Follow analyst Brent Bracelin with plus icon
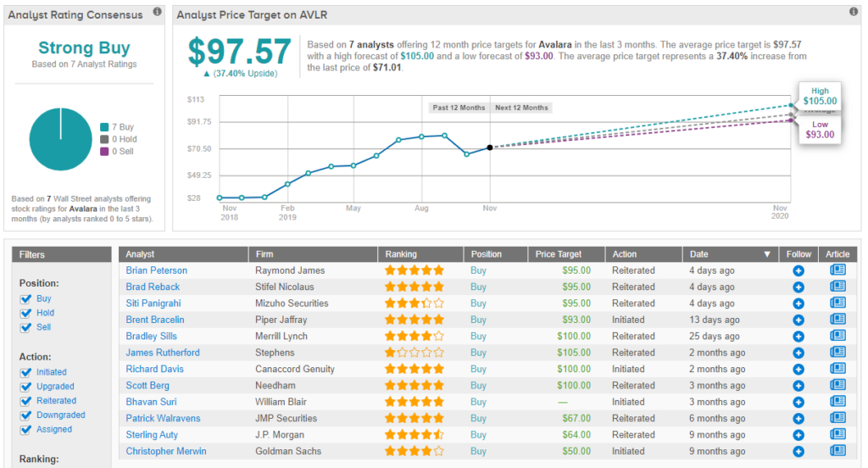This screenshot has height=468, width=868. tap(798, 320)
